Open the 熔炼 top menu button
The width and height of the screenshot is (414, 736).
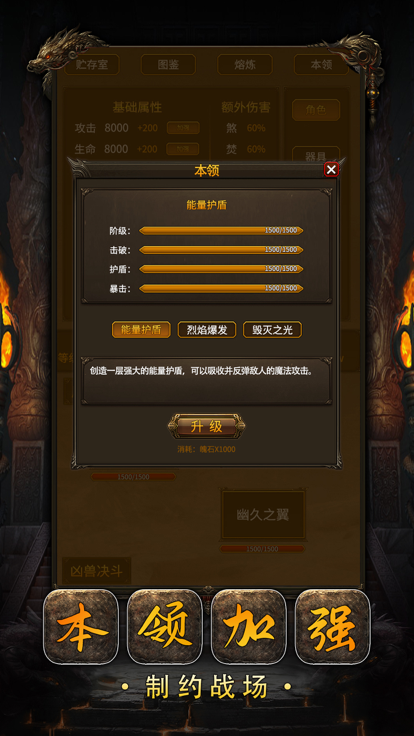(245, 65)
